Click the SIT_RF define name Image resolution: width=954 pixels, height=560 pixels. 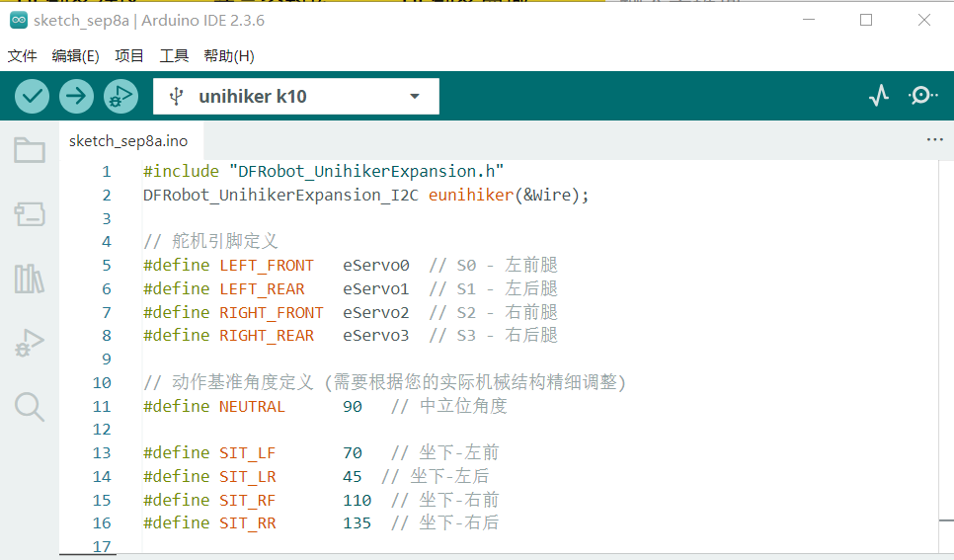click(248, 501)
